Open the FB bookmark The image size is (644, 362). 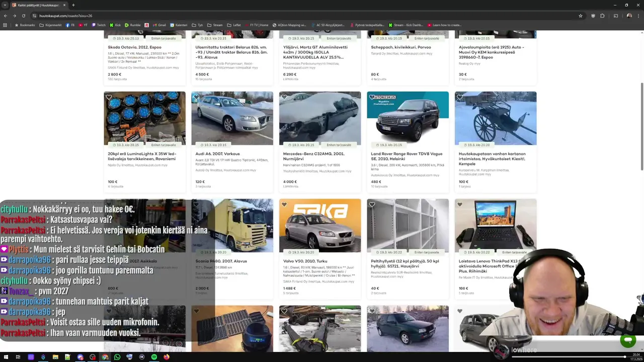click(70, 25)
